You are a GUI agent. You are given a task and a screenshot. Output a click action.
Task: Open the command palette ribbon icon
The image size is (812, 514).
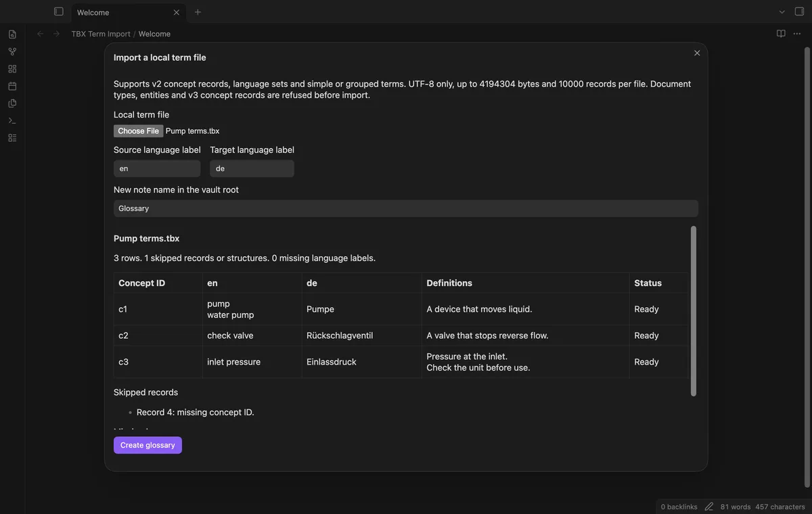12,120
